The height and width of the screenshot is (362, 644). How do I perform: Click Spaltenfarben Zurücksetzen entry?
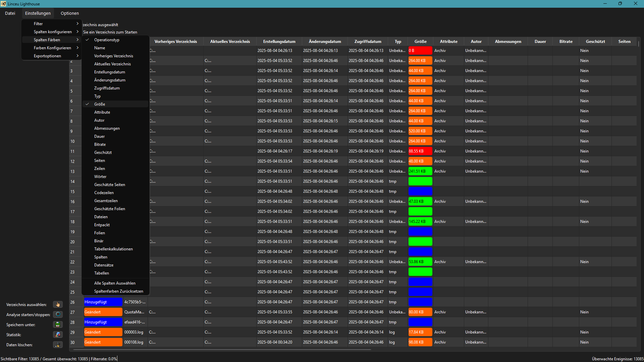pyautogui.click(x=118, y=291)
